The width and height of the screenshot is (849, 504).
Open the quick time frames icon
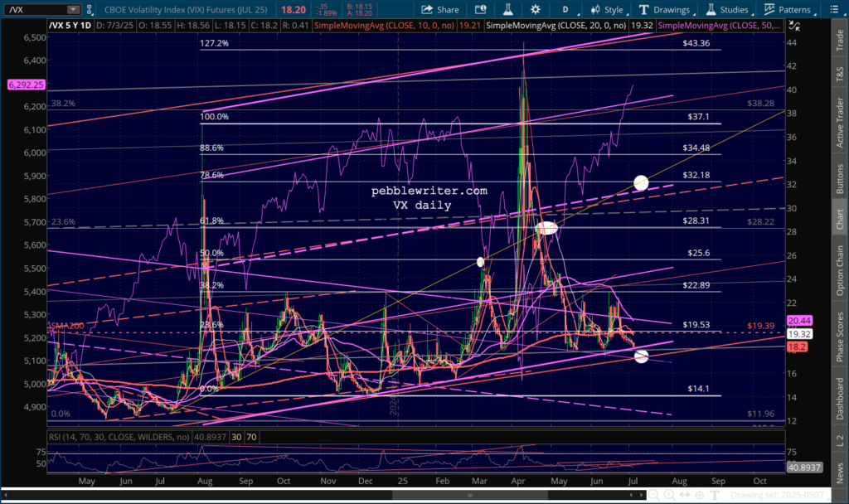click(x=480, y=10)
